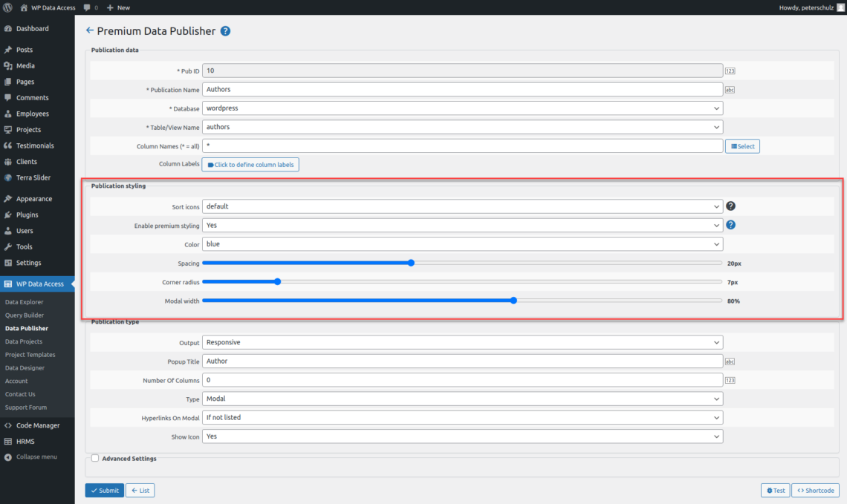Screen dimensions: 847x504
Task: Change Show Icon dropdown from Yes
Action: (462, 436)
